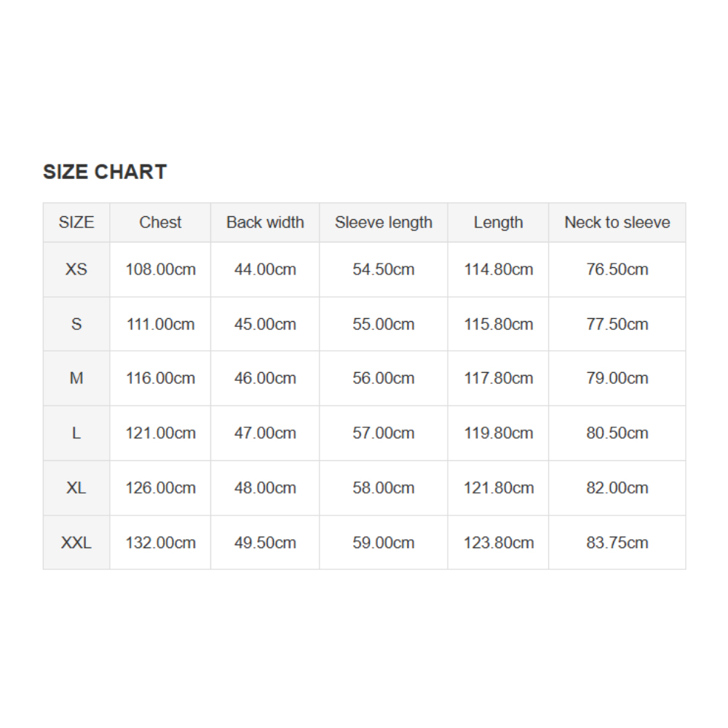The image size is (728, 728).
Task: Click the 83.75cm neck to sleeve cell
Action: [x=617, y=542]
